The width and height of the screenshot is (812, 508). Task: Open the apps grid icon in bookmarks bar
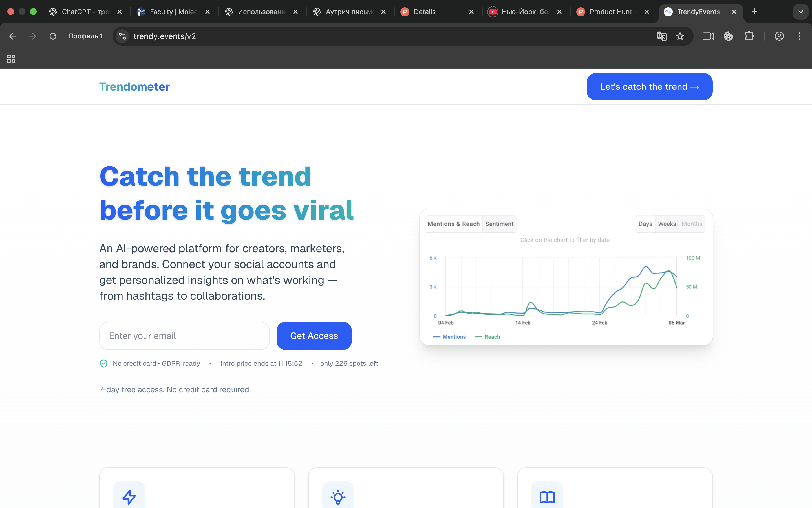pyautogui.click(x=11, y=59)
